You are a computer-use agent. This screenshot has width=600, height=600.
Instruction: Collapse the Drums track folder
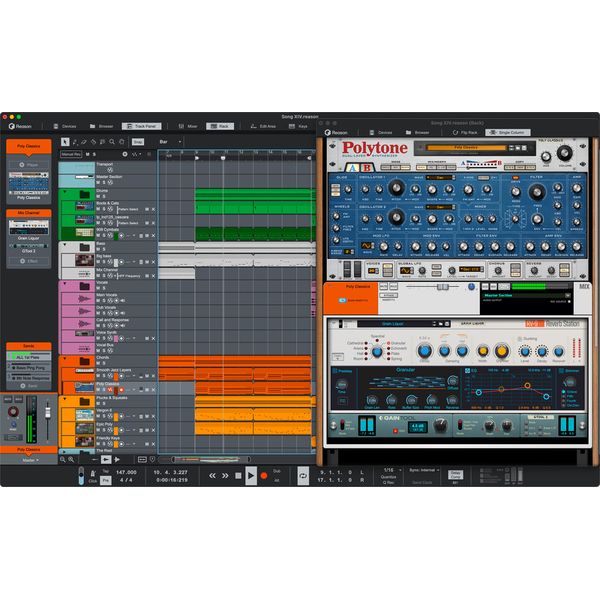click(x=65, y=191)
